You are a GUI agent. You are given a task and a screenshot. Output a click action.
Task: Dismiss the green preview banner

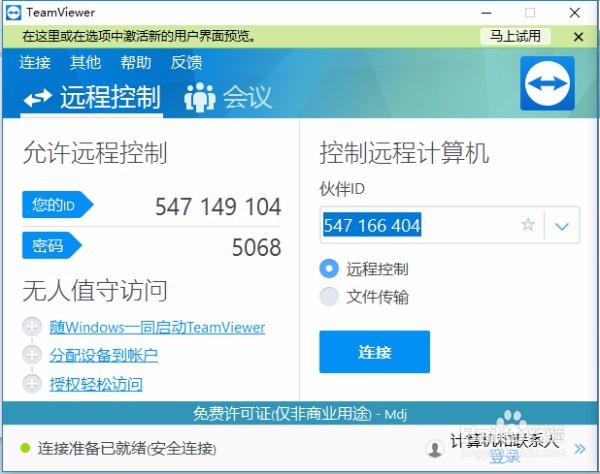click(x=579, y=37)
